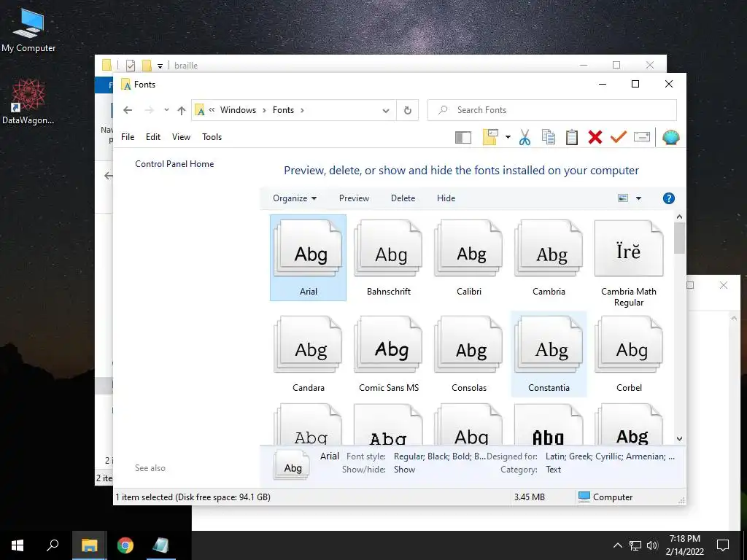
Task: Open the View menu
Action: point(181,137)
